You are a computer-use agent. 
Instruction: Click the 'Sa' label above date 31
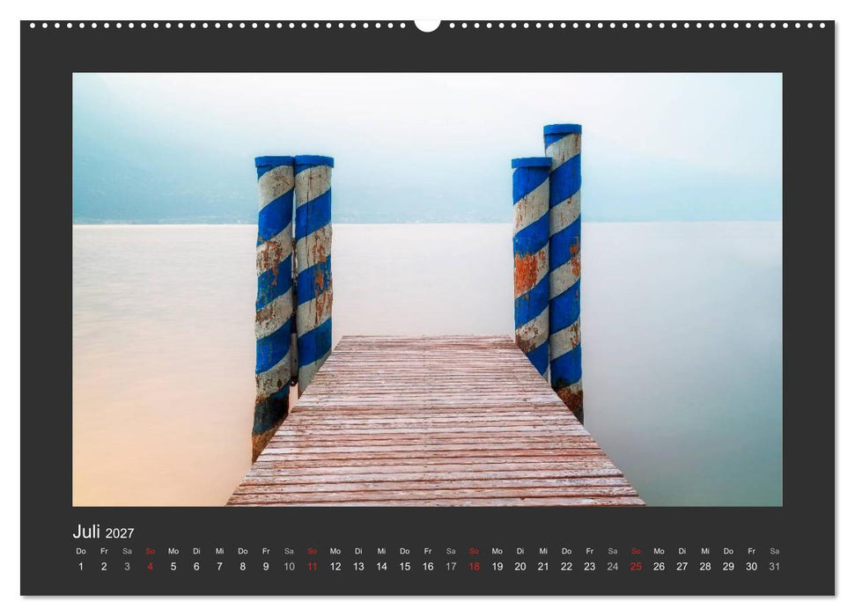click(774, 551)
